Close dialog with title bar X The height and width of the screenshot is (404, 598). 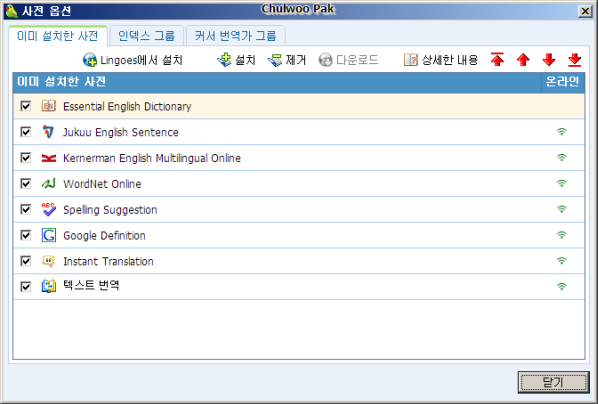(x=585, y=11)
